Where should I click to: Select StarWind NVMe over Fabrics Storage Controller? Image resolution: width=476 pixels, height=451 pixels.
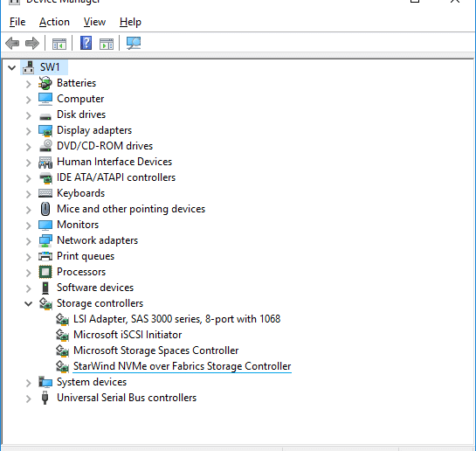click(183, 366)
